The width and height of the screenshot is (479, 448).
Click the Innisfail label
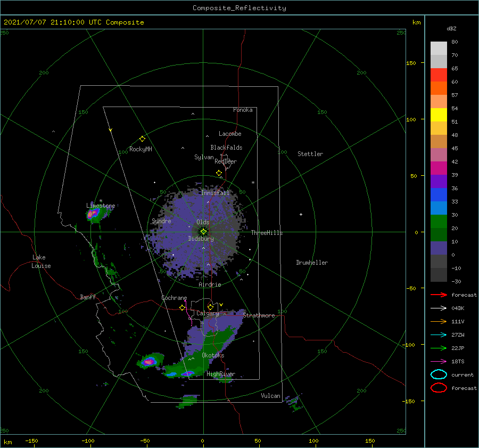click(x=215, y=193)
